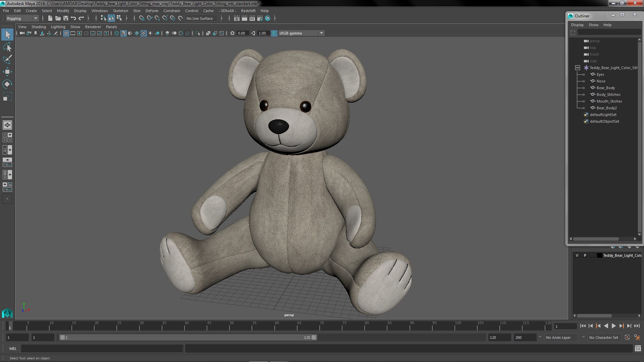Click the Save scene icon
The height and width of the screenshot is (362, 644).
(x=66, y=18)
